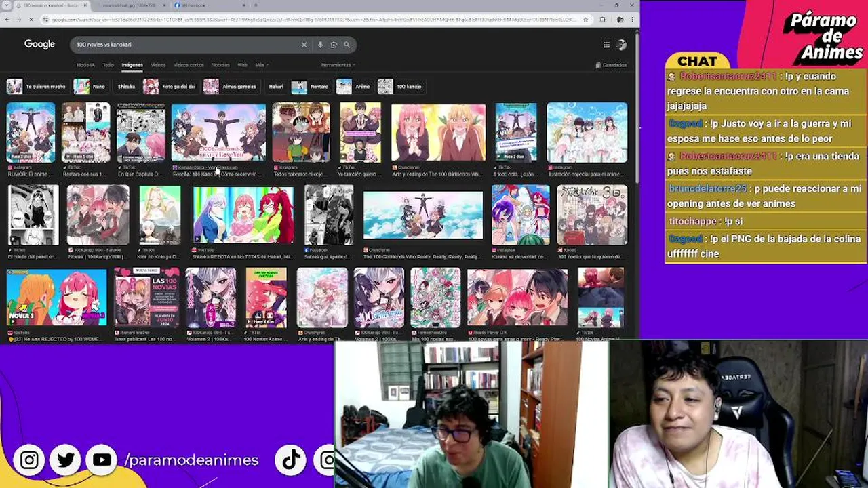This screenshot has width=868, height=488.
Task: Open the Chrome three-dot menu
Action: click(632, 20)
